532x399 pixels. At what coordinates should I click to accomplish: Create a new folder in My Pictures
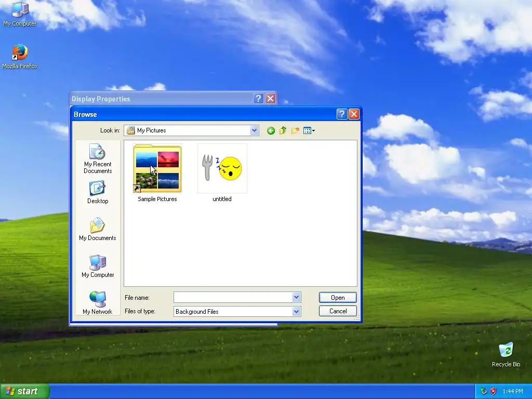pyautogui.click(x=295, y=130)
